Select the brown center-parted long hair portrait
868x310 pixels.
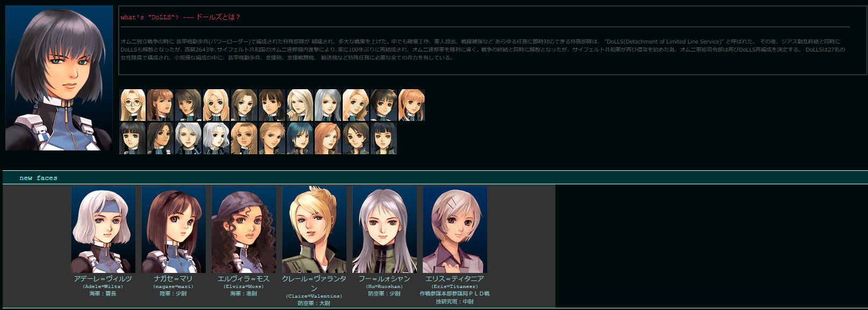click(x=244, y=105)
